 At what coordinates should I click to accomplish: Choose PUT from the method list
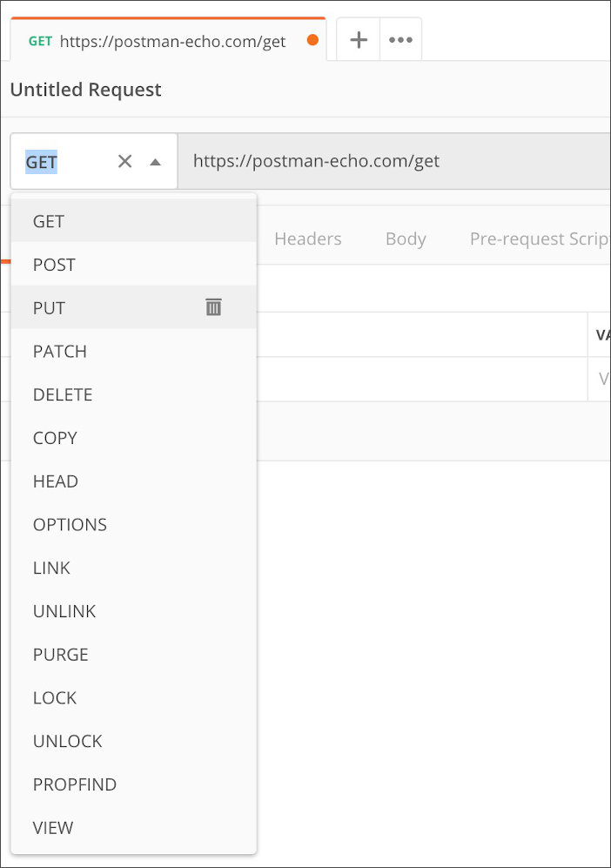click(x=133, y=307)
